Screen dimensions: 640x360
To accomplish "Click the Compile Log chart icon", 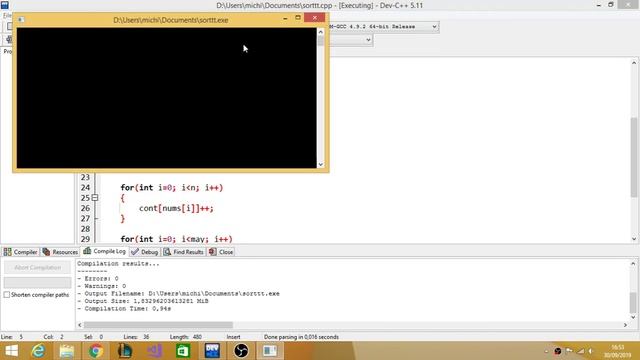I will coord(87,251).
